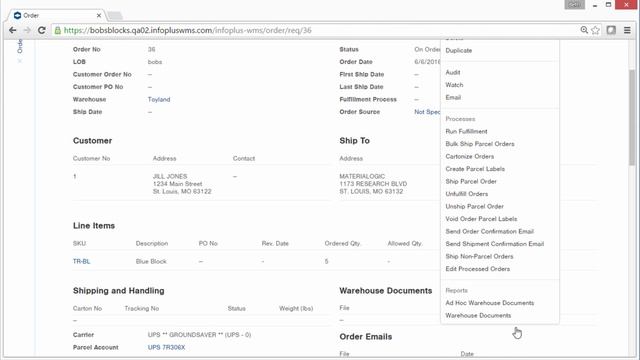Select Send Shipment Confirmation Email
Viewport: 640px width, 360px height.
pyautogui.click(x=495, y=244)
